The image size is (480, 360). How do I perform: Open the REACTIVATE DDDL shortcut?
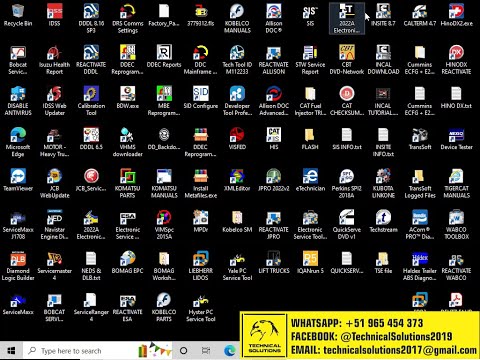91,60
